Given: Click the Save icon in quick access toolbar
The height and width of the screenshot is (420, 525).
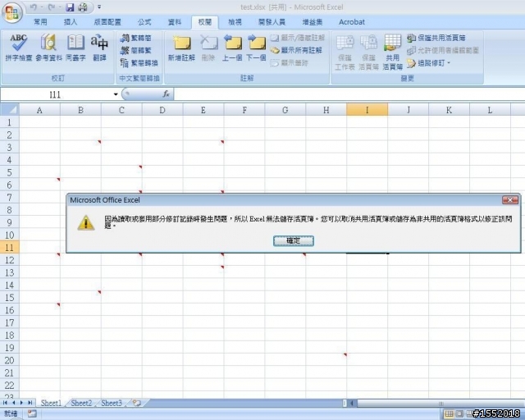Looking at the screenshot, I should pos(70,7).
